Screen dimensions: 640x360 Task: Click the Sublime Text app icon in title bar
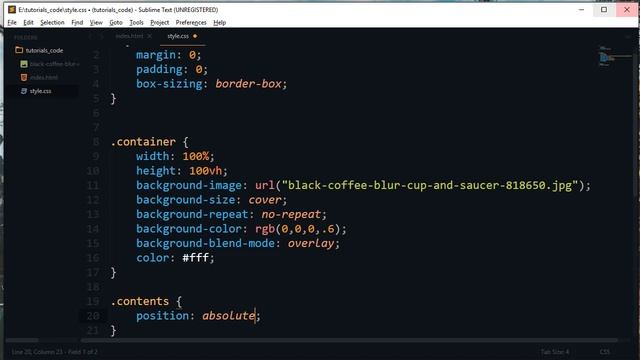click(12, 9)
